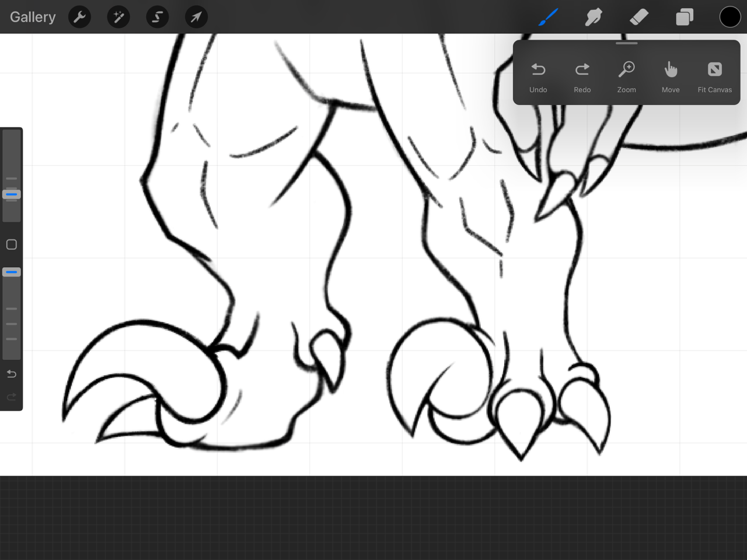The height and width of the screenshot is (560, 747).
Task: Open the Layers panel
Action: coord(685,17)
